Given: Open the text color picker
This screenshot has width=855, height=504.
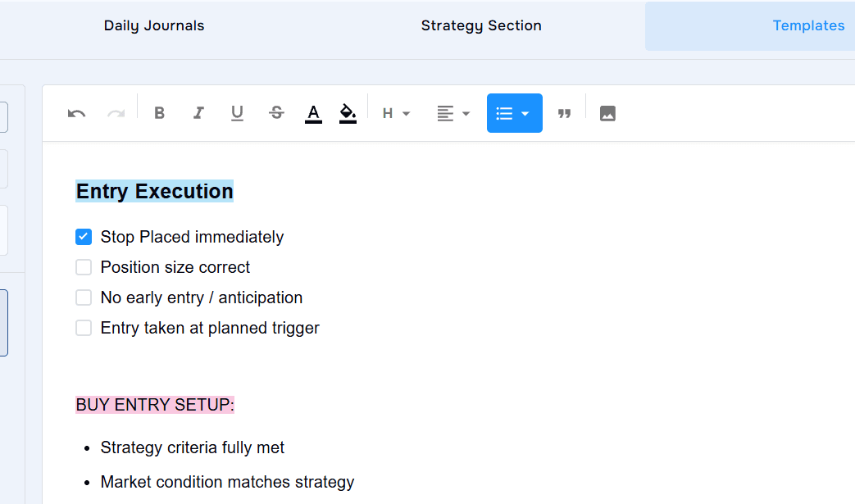Looking at the screenshot, I should (313, 113).
